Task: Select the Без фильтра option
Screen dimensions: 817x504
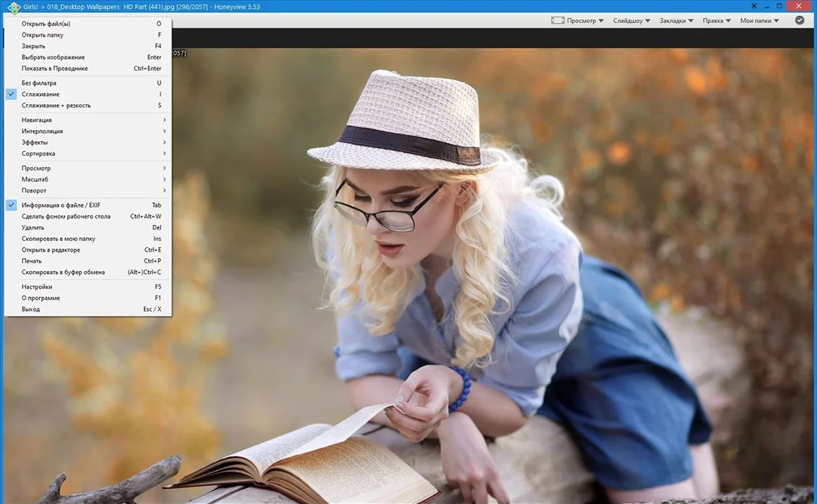Action: click(39, 83)
